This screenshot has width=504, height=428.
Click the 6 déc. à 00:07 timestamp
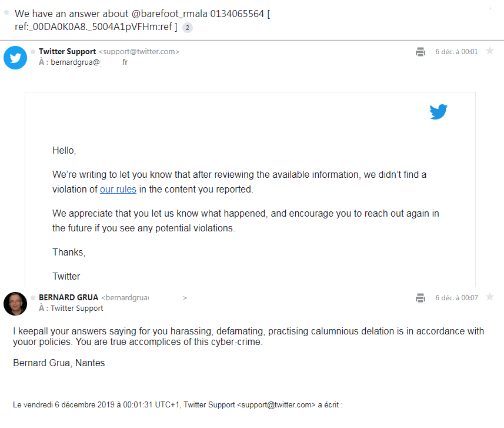coord(456,298)
